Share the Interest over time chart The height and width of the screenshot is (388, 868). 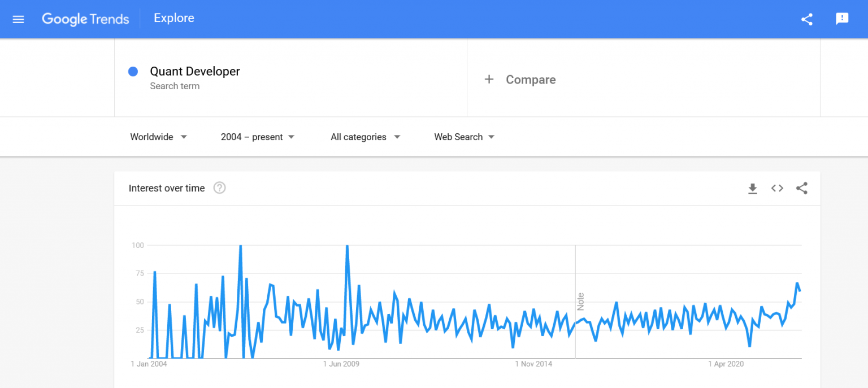pos(801,189)
